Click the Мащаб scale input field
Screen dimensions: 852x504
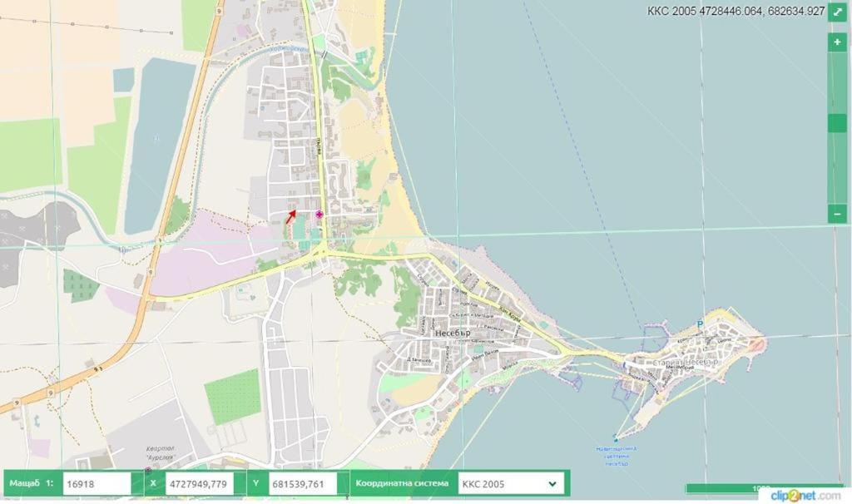96,483
